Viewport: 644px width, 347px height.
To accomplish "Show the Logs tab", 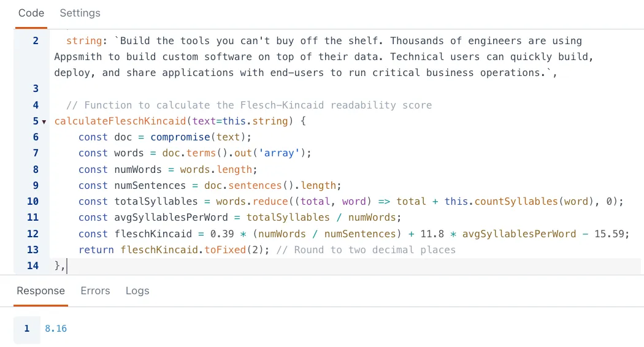I will point(137,291).
